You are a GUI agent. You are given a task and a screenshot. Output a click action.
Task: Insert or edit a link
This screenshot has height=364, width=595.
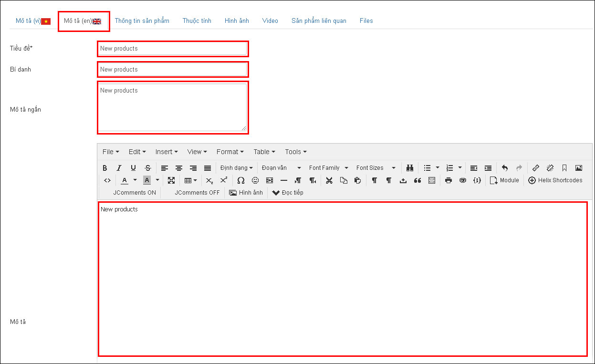coord(536,168)
